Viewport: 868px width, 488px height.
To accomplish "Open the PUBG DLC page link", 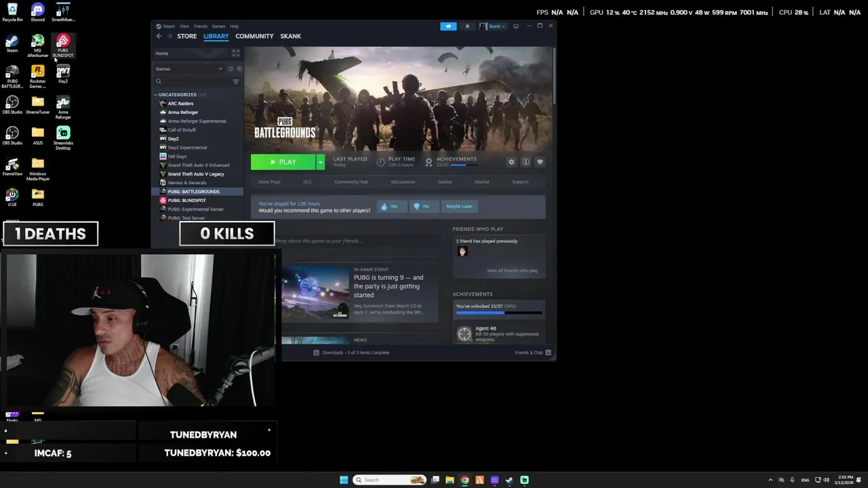I will coord(307,182).
